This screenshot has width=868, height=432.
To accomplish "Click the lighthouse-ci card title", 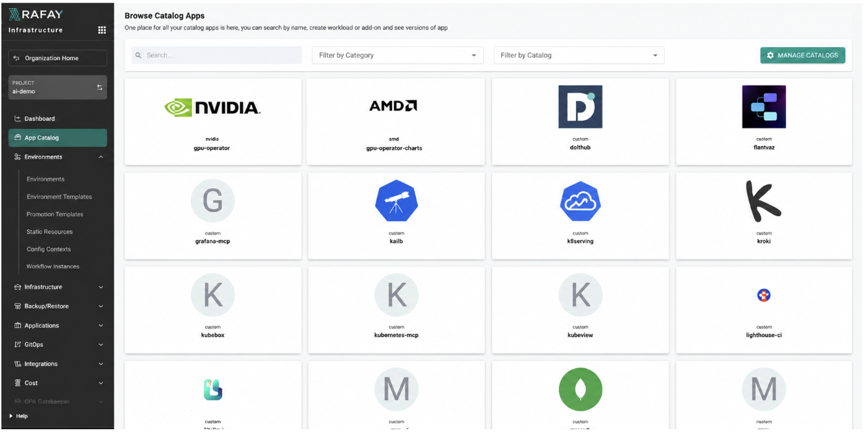I will pyautogui.click(x=764, y=335).
